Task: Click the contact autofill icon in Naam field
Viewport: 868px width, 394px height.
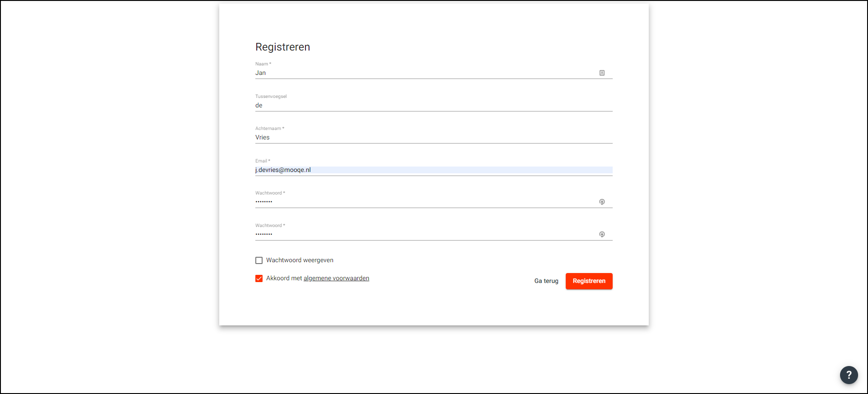Action: click(602, 73)
